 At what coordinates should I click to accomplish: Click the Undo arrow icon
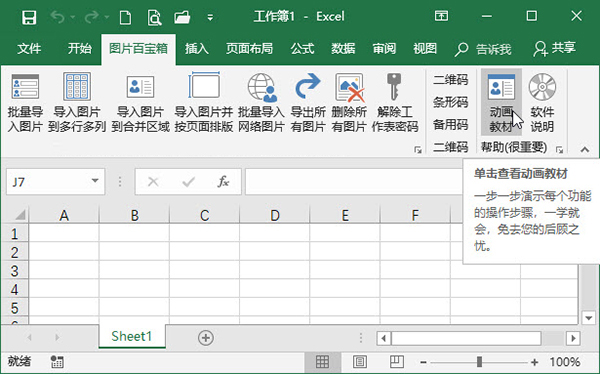tap(58, 17)
